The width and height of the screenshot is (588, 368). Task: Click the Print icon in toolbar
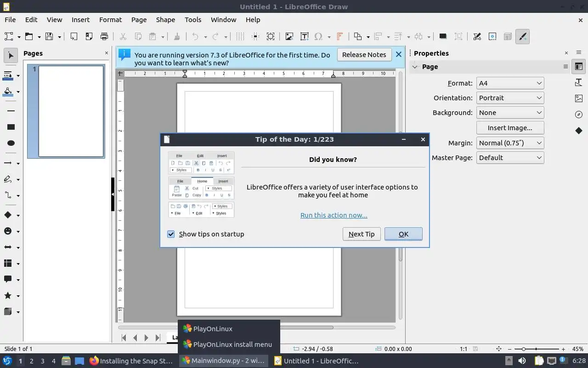tap(104, 37)
